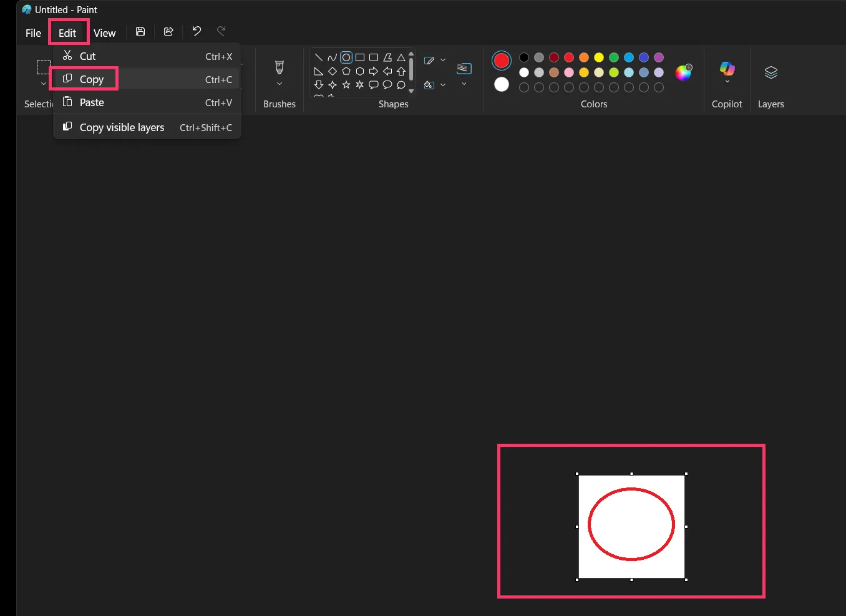The height and width of the screenshot is (616, 846).
Task: Select the primary Color 1 red swatch
Action: click(x=502, y=61)
